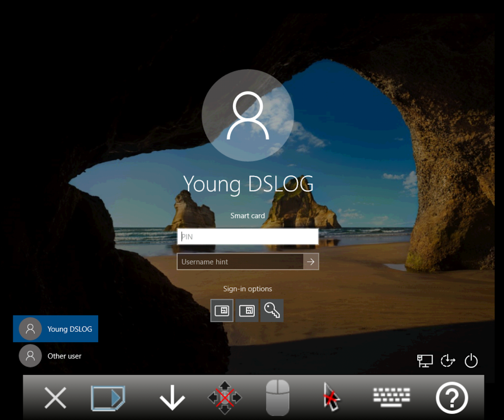Submit sign-in with the arrow button
The width and height of the screenshot is (504, 420).
(311, 261)
